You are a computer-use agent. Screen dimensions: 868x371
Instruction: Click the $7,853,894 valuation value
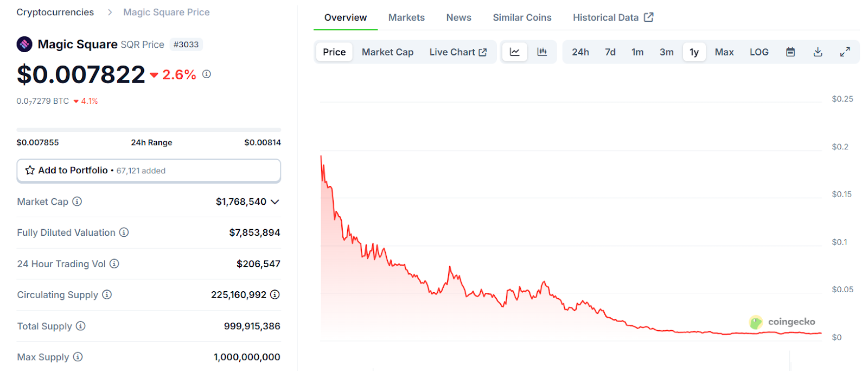(254, 232)
